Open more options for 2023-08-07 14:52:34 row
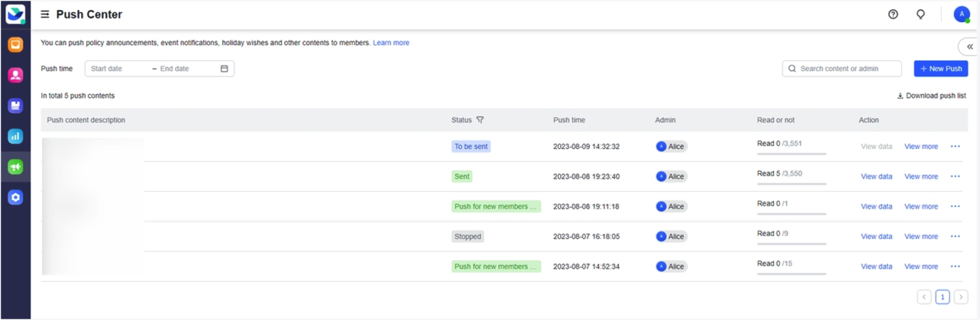Viewport: 980px width, 320px height. [x=955, y=267]
